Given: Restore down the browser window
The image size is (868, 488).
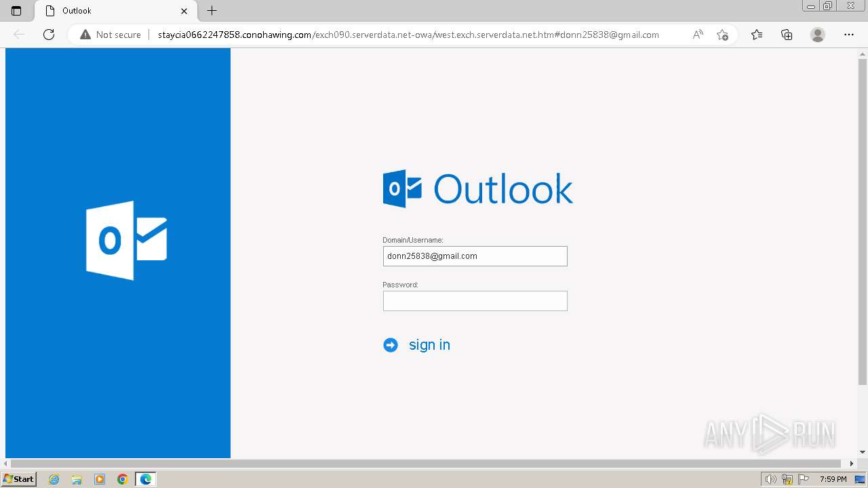Looking at the screenshot, I should [828, 6].
